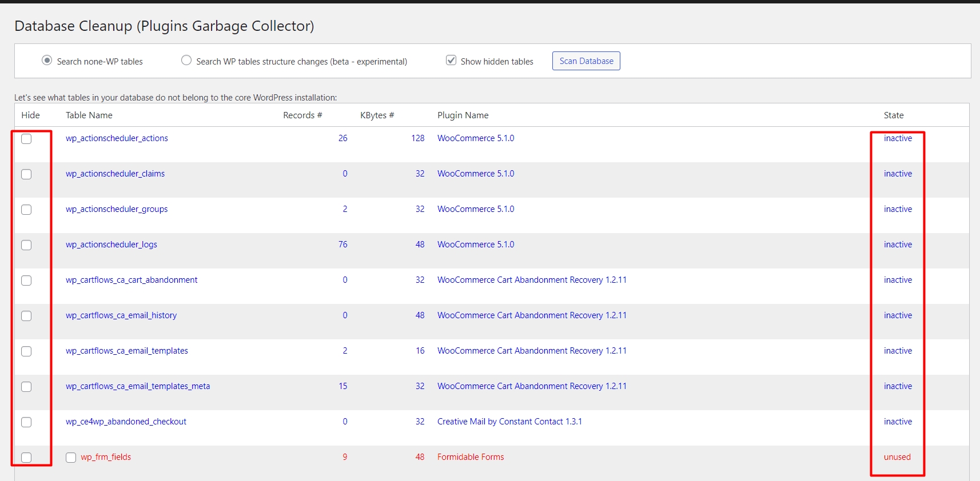Tick hide checkbox for wp_cartflows_ca_email_templates row

point(26,351)
